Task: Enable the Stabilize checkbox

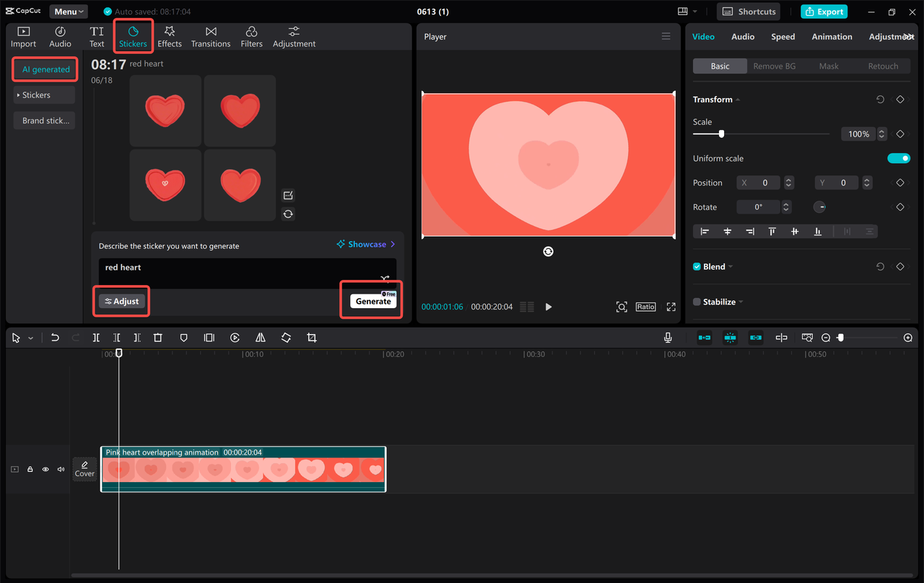Action: pos(695,302)
